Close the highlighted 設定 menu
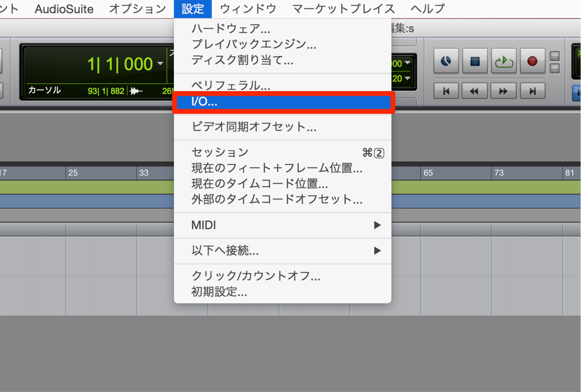 click(193, 9)
